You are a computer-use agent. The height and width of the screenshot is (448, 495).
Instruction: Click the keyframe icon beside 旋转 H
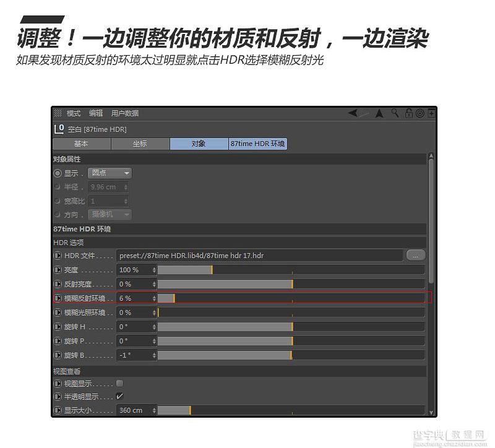tap(58, 327)
